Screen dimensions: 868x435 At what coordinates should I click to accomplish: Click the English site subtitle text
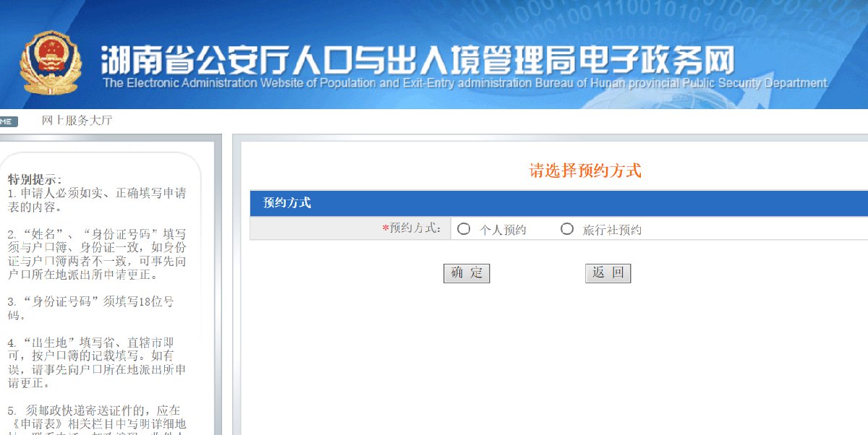pyautogui.click(x=465, y=83)
